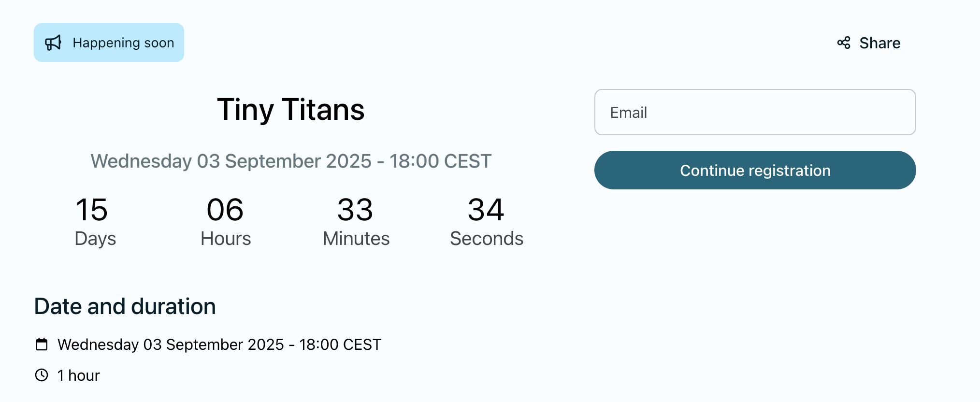
Task: Click the date text next to calendar
Action: pyautogui.click(x=219, y=345)
